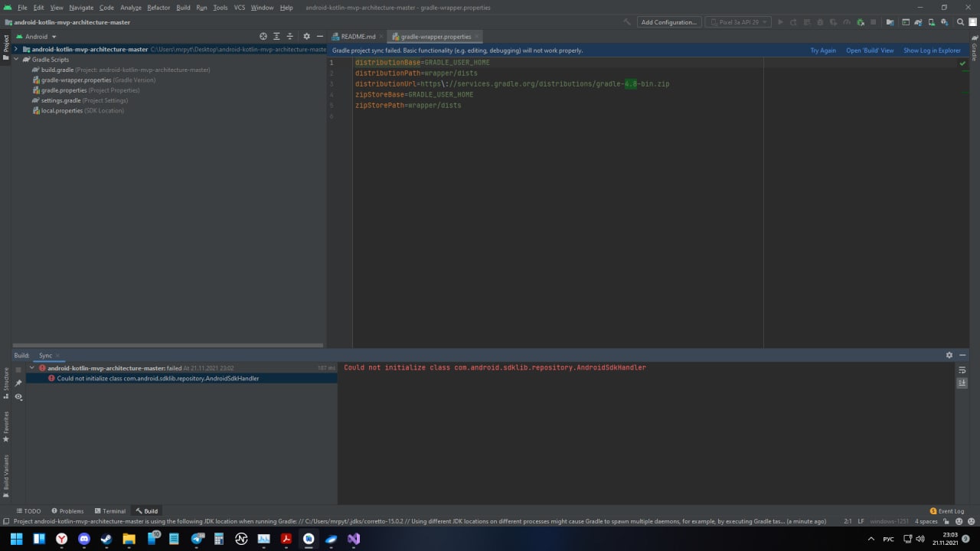
Task: Hide the Project panel with minus icon
Action: tap(320, 36)
